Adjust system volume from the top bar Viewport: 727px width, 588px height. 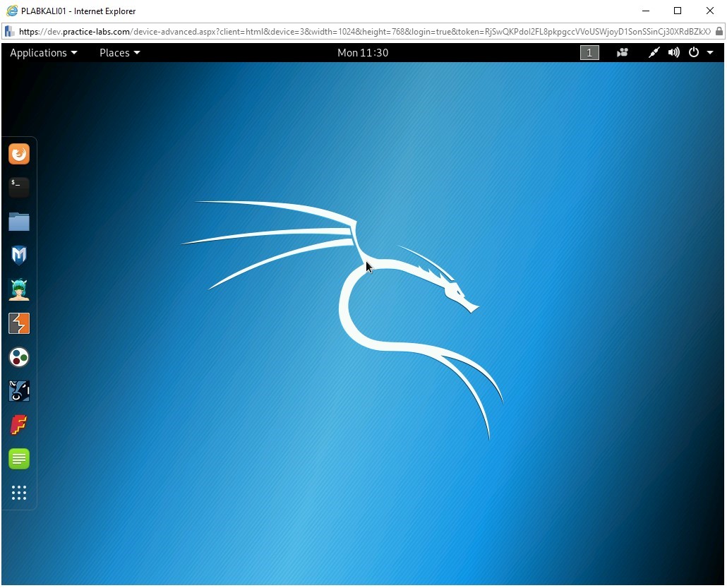(x=673, y=52)
